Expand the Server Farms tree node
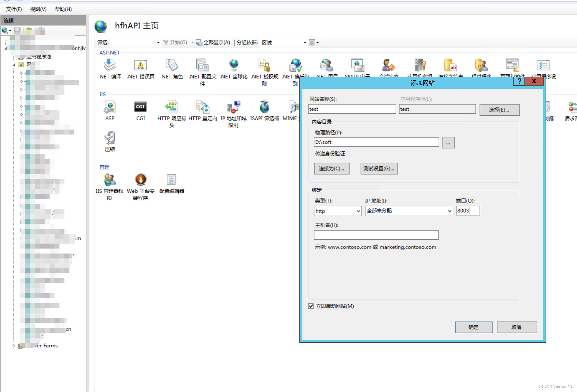 [x=13, y=346]
